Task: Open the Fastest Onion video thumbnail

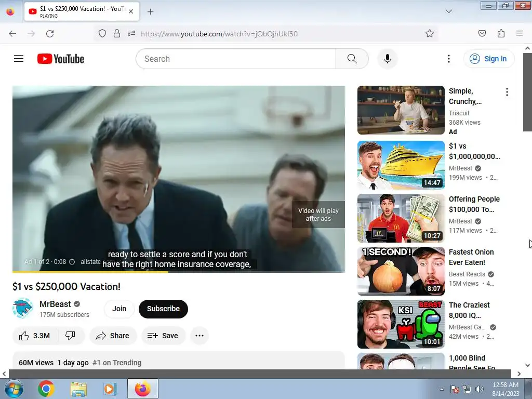Action: tap(401, 271)
